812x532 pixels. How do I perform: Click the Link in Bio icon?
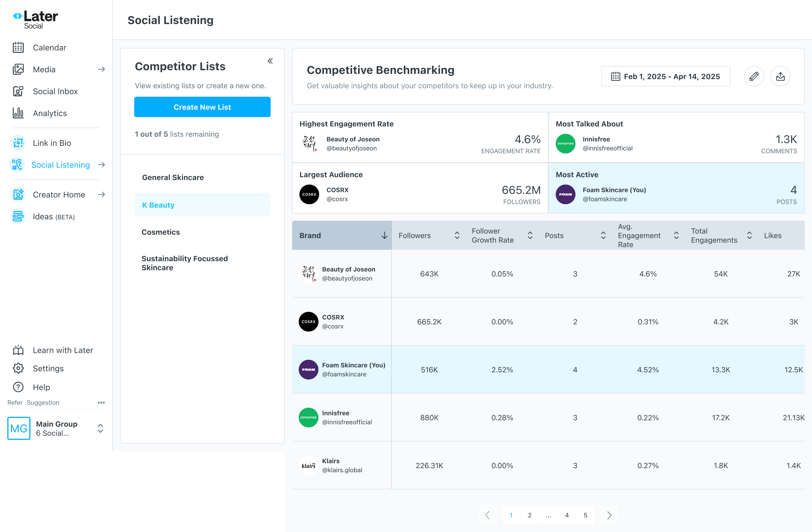(x=18, y=143)
